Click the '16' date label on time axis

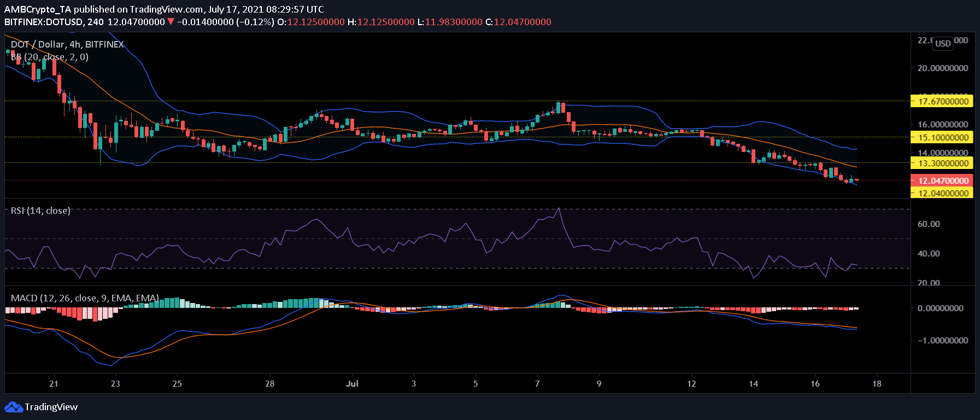tap(815, 383)
